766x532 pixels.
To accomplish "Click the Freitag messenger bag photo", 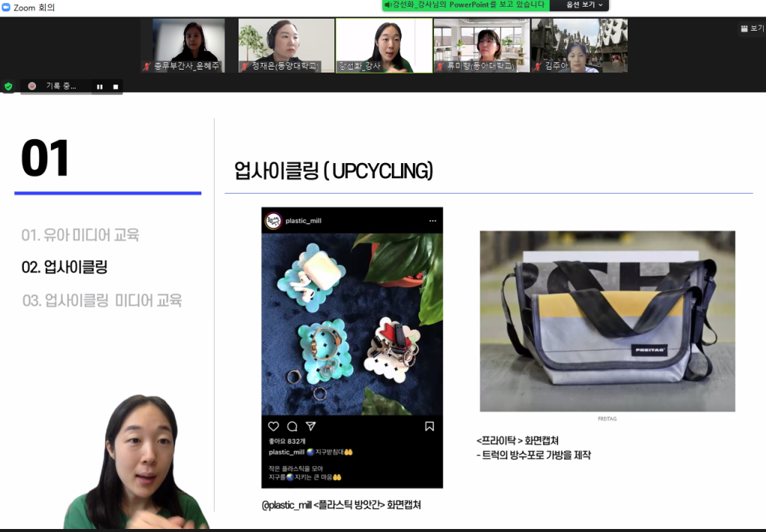I will pyautogui.click(x=607, y=321).
